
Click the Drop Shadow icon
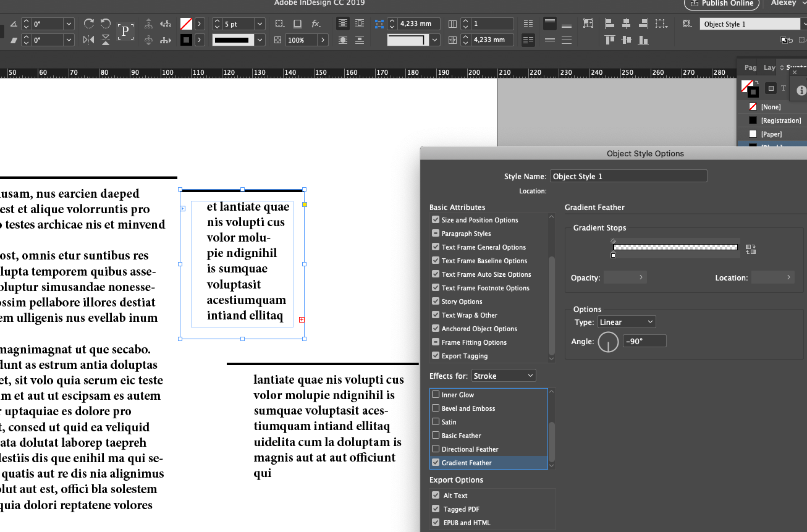tap(297, 23)
